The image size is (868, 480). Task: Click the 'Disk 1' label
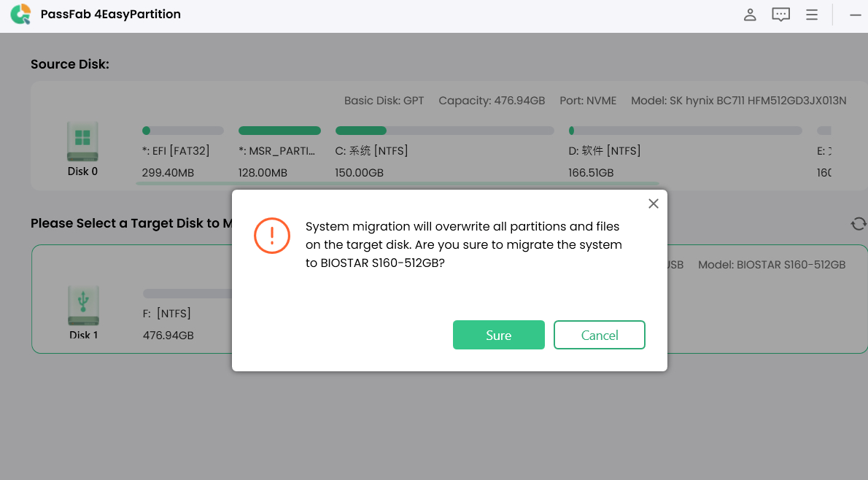(84, 335)
